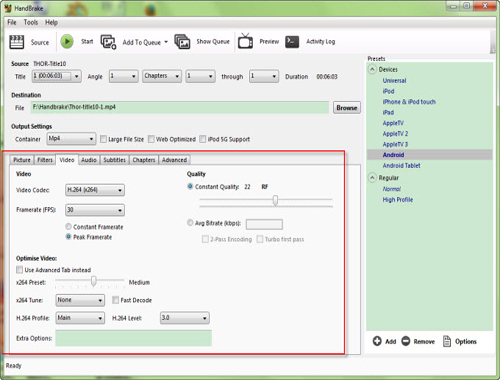
Task: Enable the Fast Decode checkbox
Action: [x=115, y=300]
